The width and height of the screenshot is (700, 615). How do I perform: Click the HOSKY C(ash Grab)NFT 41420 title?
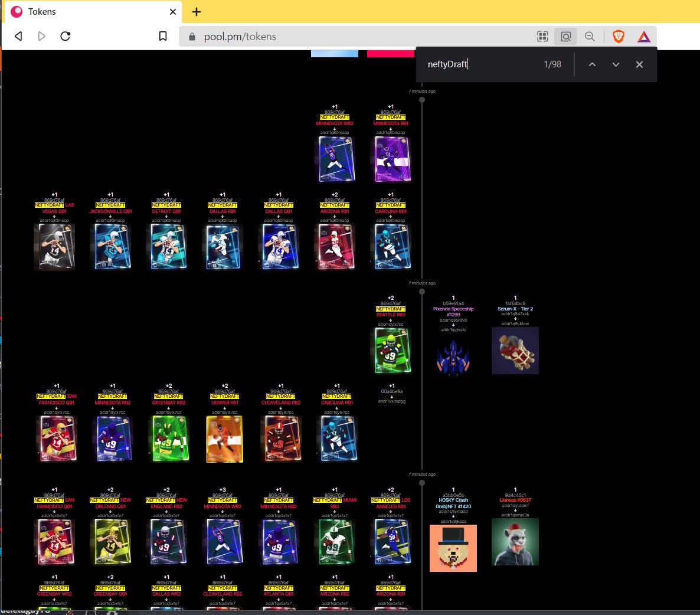click(453, 503)
